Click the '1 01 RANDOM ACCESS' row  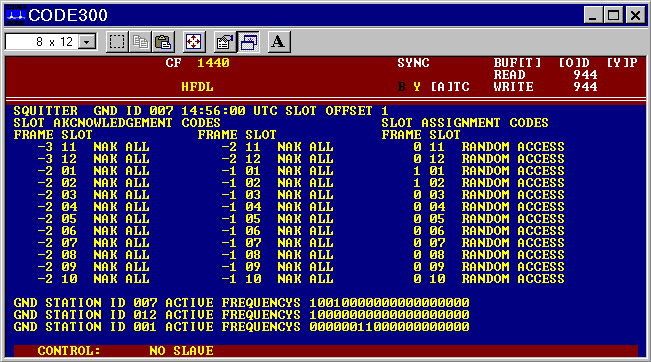pos(489,171)
